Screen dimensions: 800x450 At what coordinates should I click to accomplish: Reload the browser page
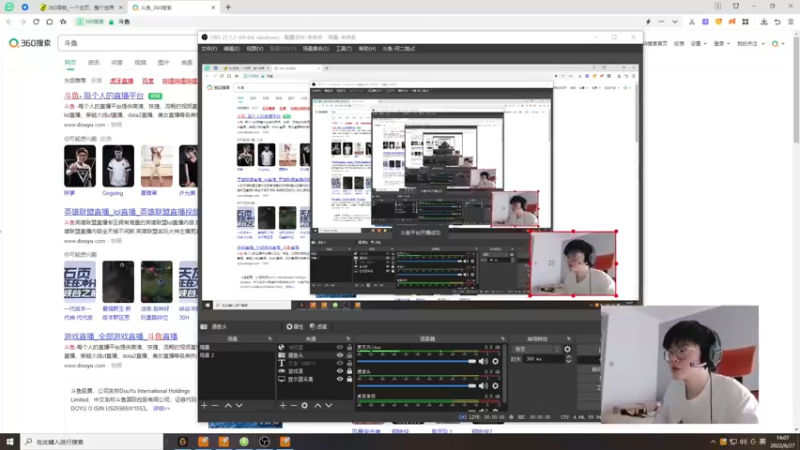pyautogui.click(x=36, y=22)
